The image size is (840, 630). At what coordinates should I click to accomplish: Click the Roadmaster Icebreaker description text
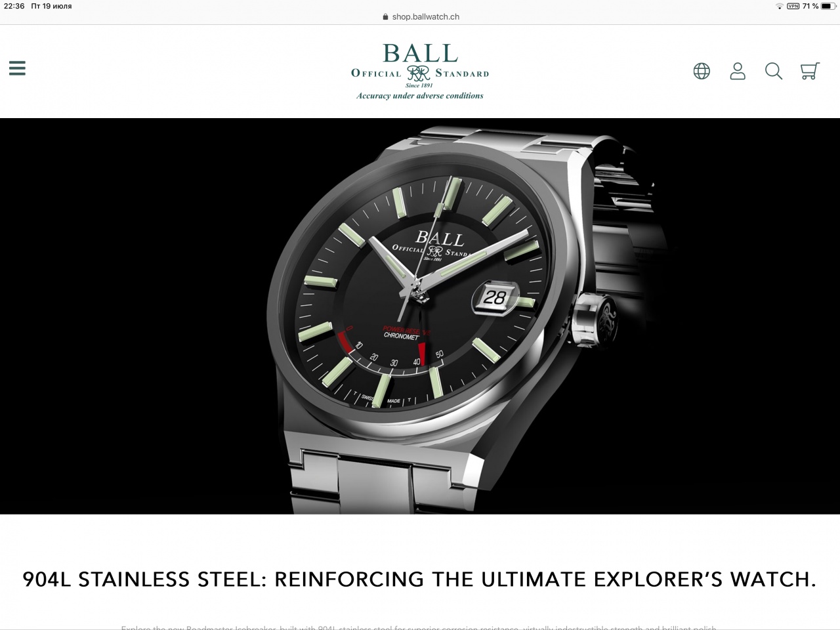(x=420, y=627)
